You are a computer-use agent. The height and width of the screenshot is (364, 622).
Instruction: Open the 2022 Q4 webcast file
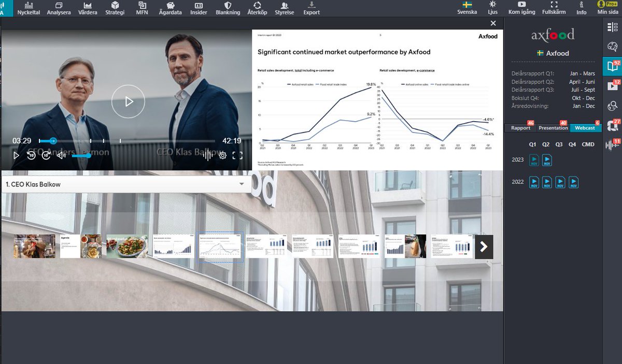573,182
